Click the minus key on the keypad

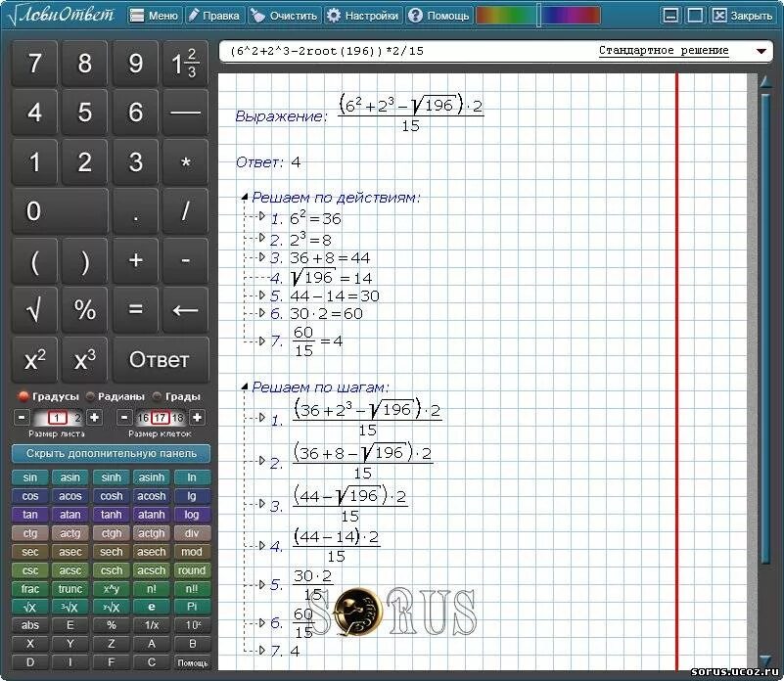click(185, 261)
